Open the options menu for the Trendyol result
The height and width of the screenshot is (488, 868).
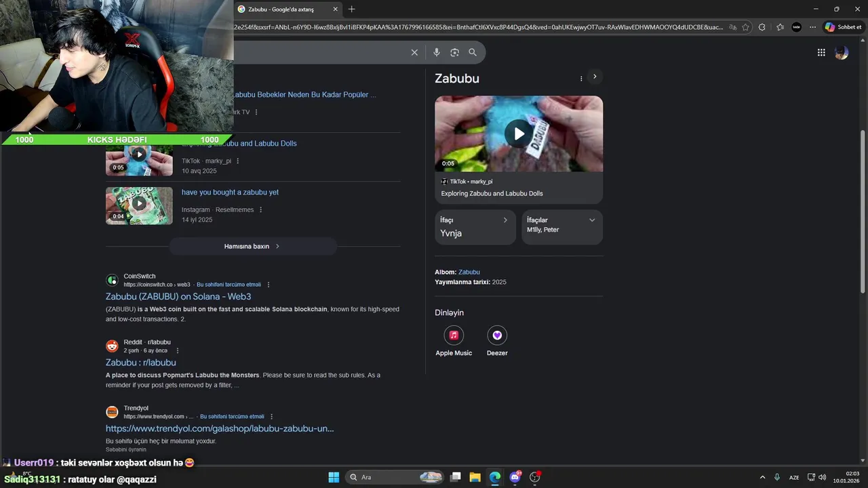coord(272,417)
